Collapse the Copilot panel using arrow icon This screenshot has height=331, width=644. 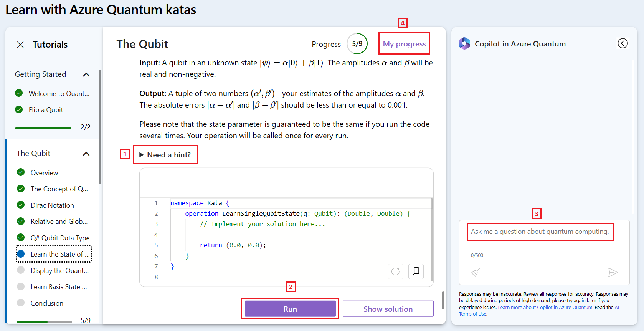(x=623, y=43)
